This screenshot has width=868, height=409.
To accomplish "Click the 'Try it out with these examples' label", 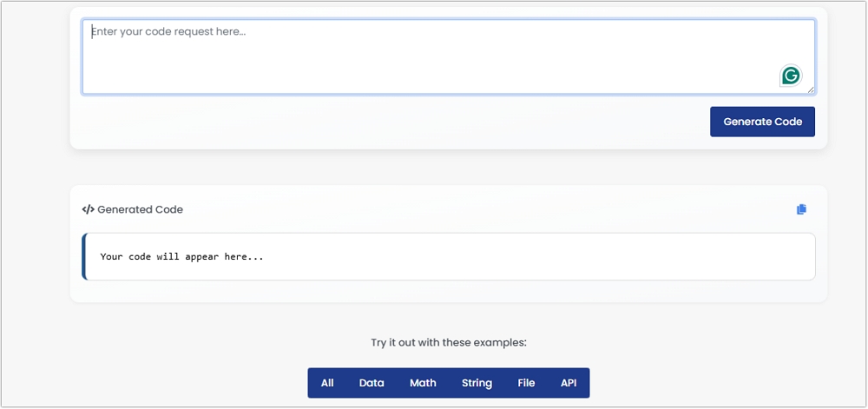I will point(448,342).
